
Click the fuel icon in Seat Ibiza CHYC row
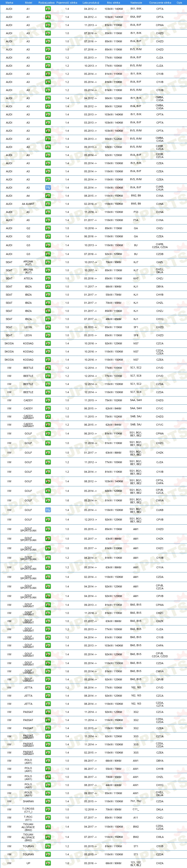48,319
